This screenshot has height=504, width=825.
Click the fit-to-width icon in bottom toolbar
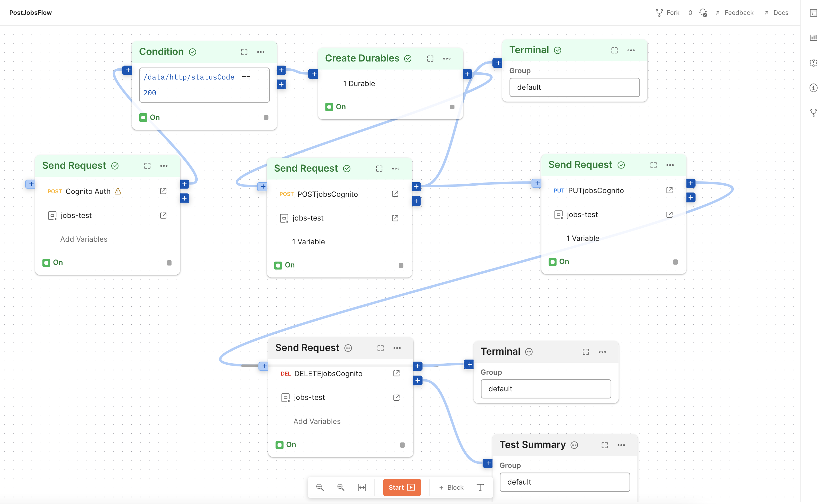[x=362, y=487]
